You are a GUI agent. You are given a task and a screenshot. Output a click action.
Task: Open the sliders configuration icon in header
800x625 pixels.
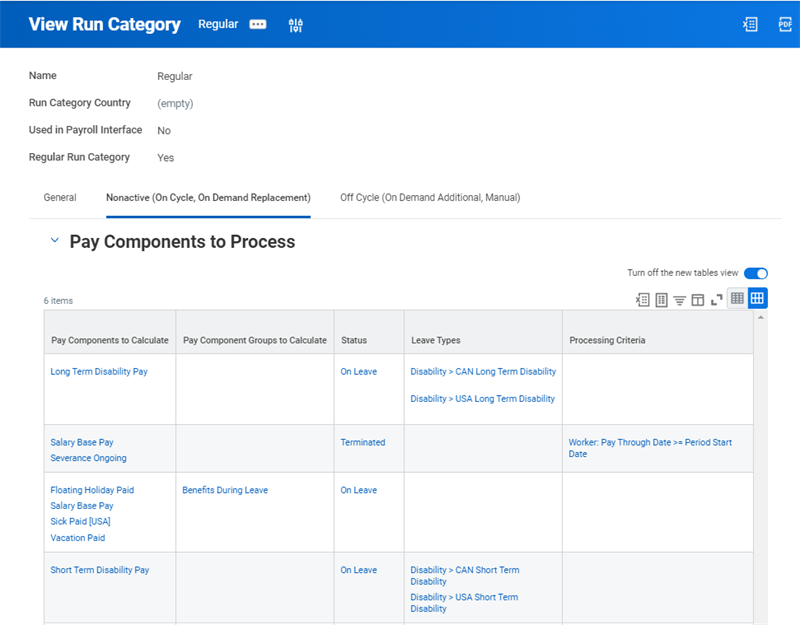coord(295,25)
